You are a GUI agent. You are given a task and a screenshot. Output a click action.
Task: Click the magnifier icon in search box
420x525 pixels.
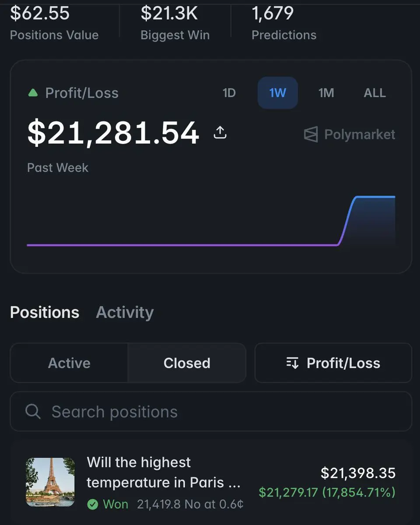click(33, 411)
